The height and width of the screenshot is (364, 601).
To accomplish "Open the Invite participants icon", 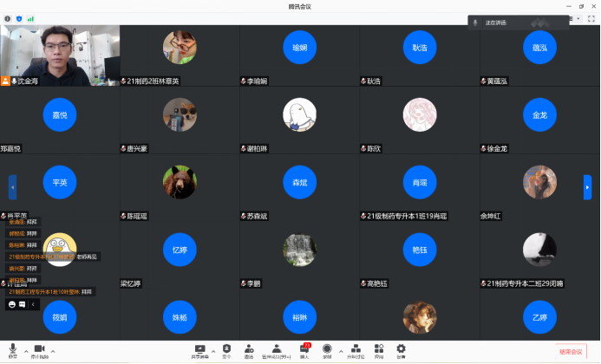I will (x=249, y=348).
